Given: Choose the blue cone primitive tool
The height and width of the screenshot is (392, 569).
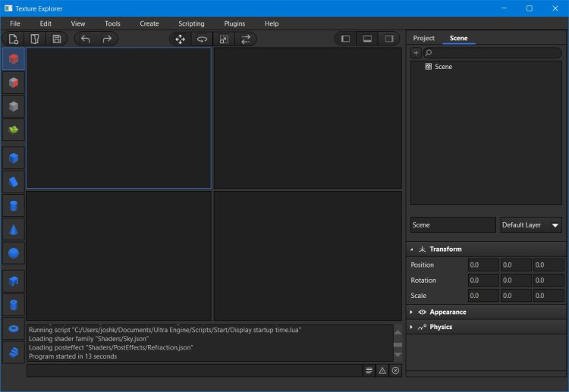Looking at the screenshot, I should (x=14, y=230).
